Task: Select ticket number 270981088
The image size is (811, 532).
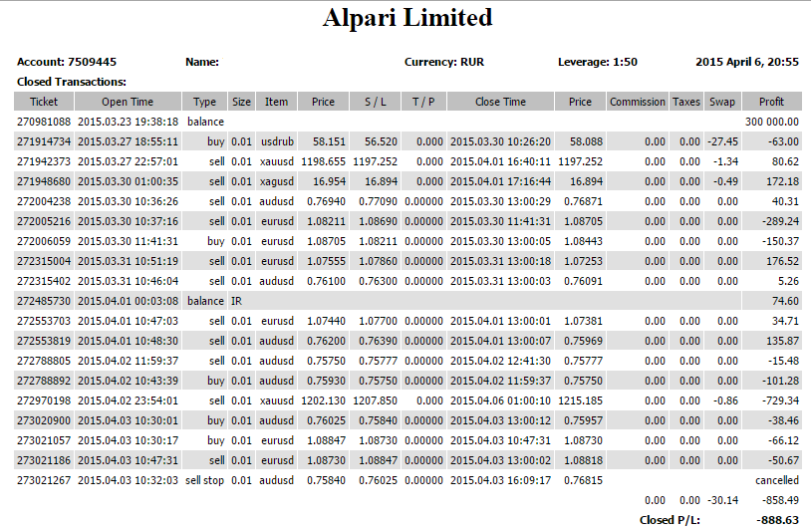Action: pyautogui.click(x=44, y=122)
